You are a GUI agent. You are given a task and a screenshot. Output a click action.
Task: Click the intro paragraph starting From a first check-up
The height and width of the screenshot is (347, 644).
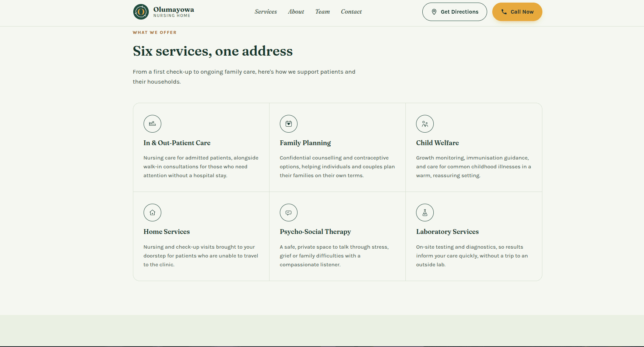coord(244,77)
